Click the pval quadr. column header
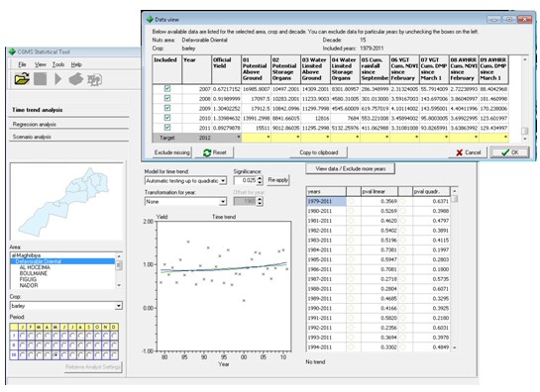 431,191
